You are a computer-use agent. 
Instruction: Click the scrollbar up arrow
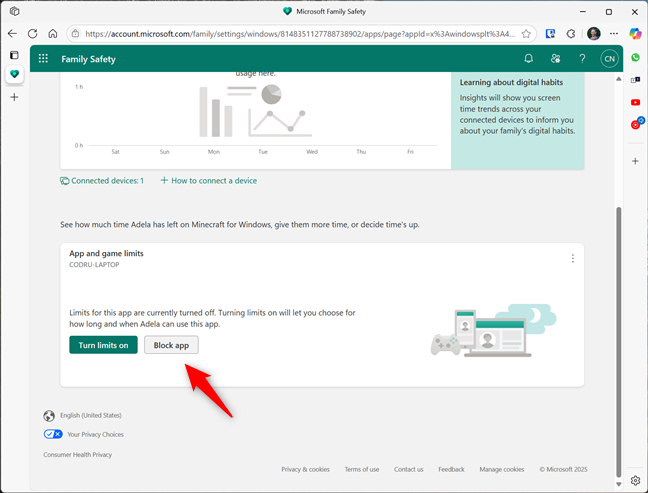(x=619, y=79)
